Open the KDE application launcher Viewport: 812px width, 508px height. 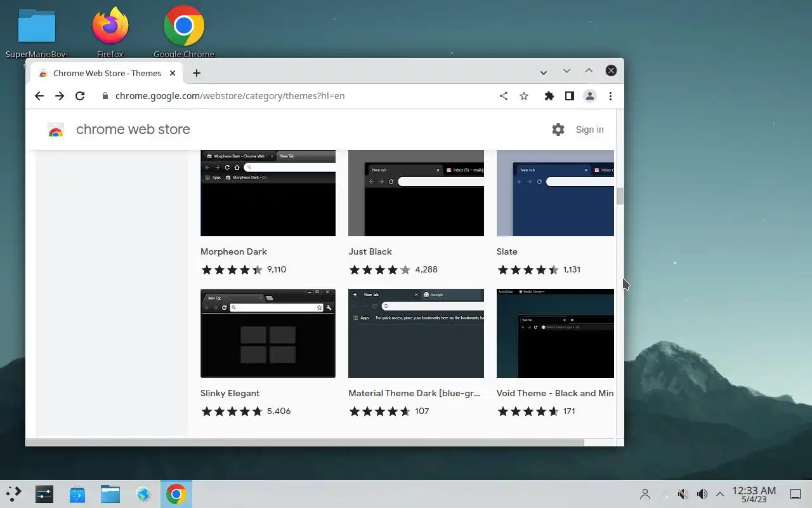[x=14, y=494]
